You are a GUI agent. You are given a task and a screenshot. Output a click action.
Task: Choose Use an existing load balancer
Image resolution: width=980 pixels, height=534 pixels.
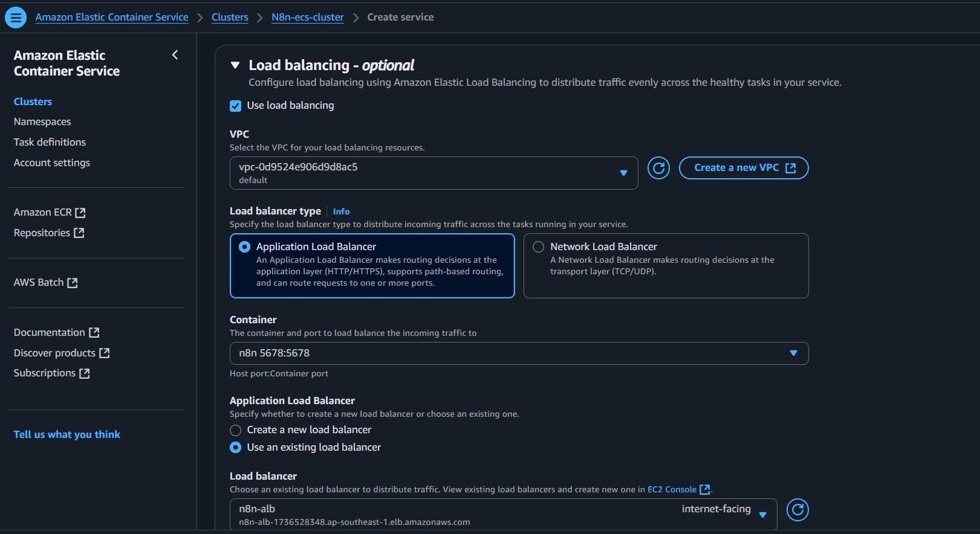(236, 448)
